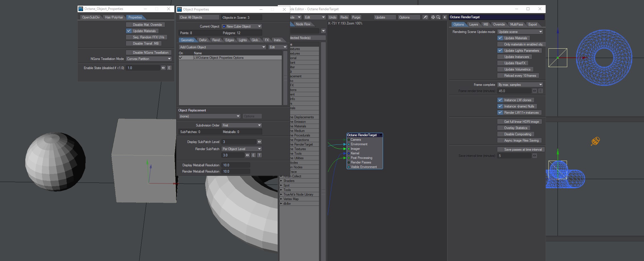This screenshot has width=644, height=261.
Task: Toggle Instance LW clones checkbox
Action: pos(516,100)
